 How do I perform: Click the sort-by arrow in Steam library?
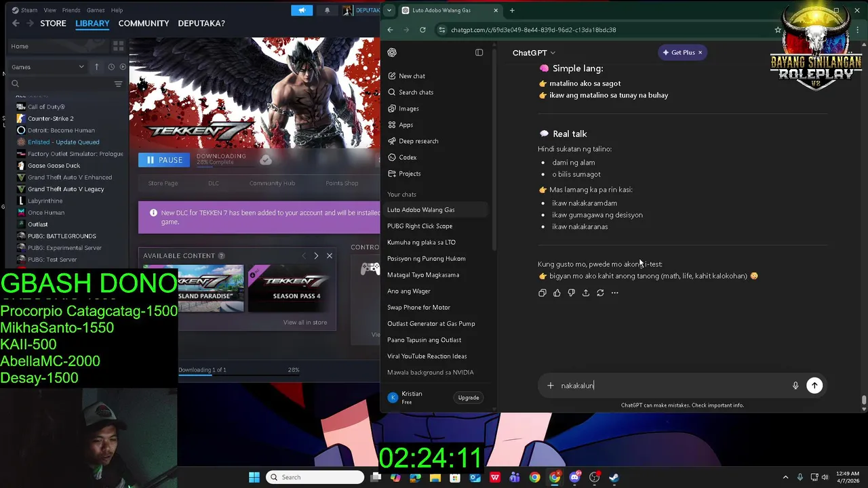point(96,66)
